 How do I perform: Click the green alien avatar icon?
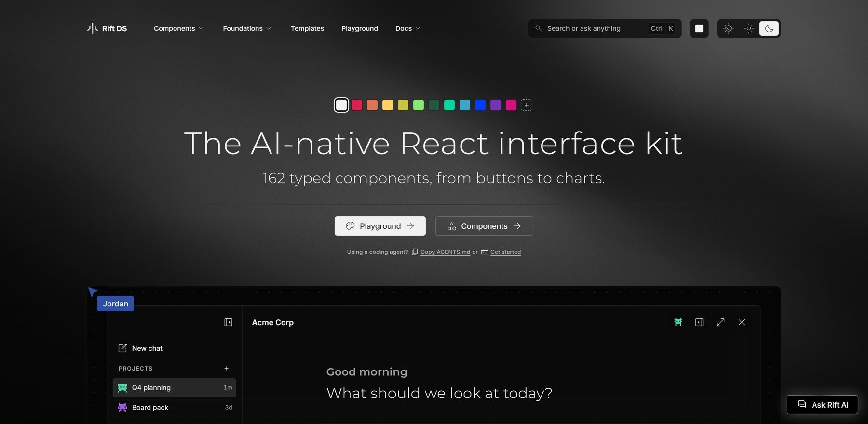click(678, 322)
